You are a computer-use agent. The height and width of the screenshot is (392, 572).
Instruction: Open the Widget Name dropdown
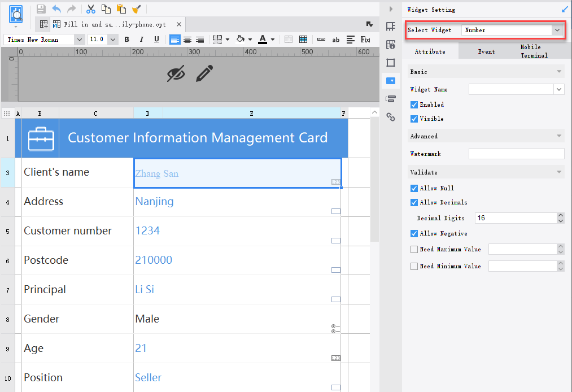[x=559, y=89]
